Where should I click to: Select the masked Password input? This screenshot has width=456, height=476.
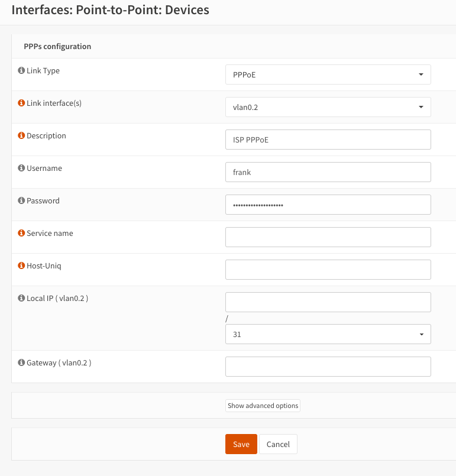pyautogui.click(x=328, y=205)
